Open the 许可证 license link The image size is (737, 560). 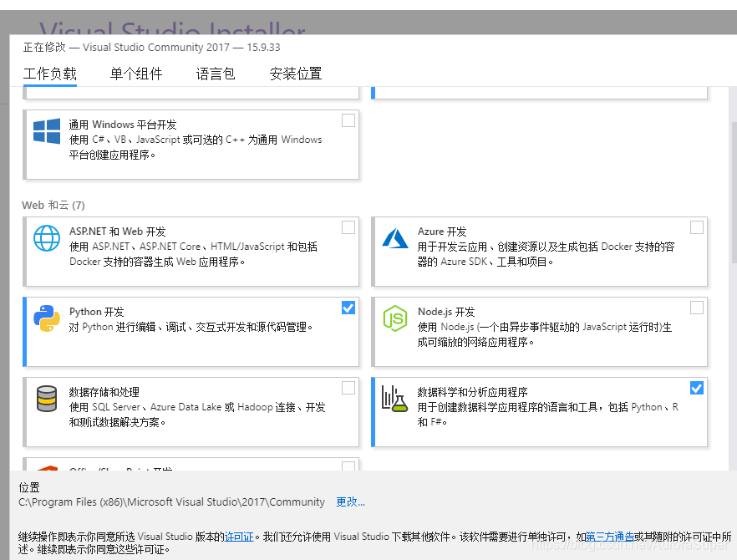point(239,537)
